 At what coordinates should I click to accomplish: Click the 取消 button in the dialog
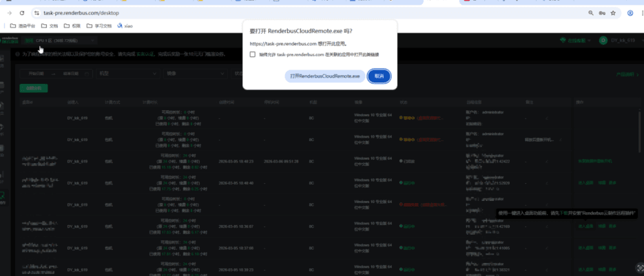pos(380,76)
